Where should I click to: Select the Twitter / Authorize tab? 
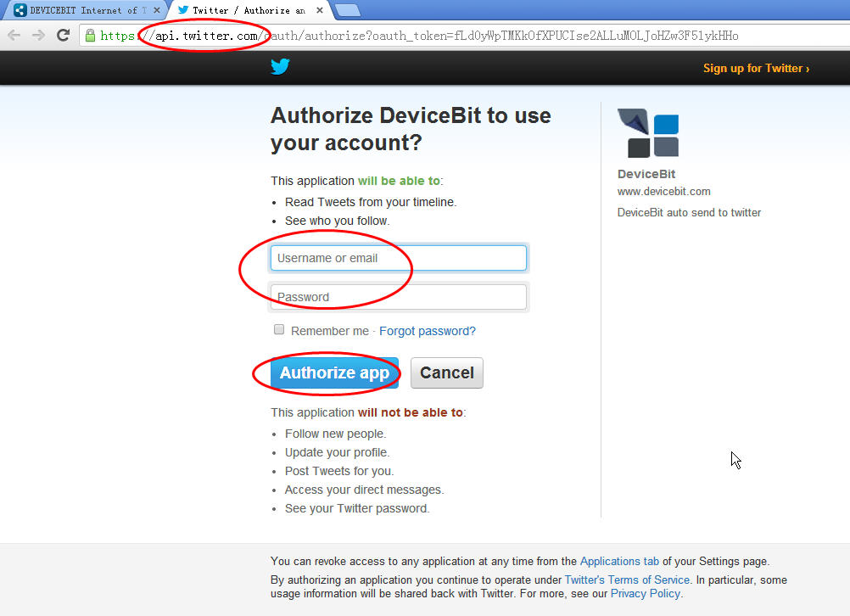(x=249, y=10)
